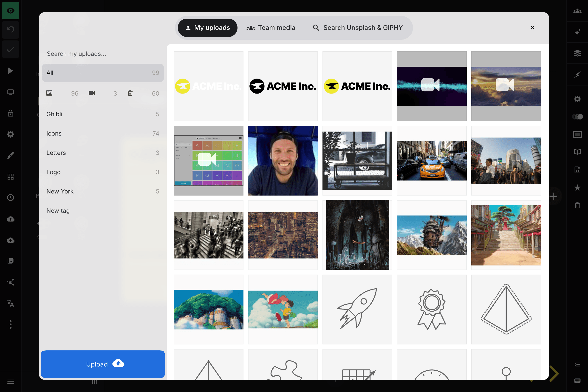Screen dimensions: 588x392
Task: Click the plus add icon behind dialog
Action: (x=553, y=196)
